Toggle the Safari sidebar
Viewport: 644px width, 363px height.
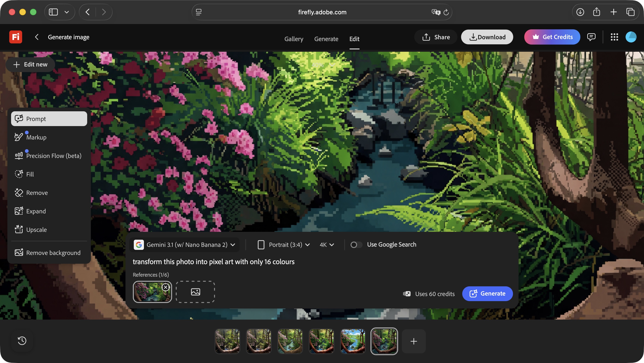tap(53, 12)
